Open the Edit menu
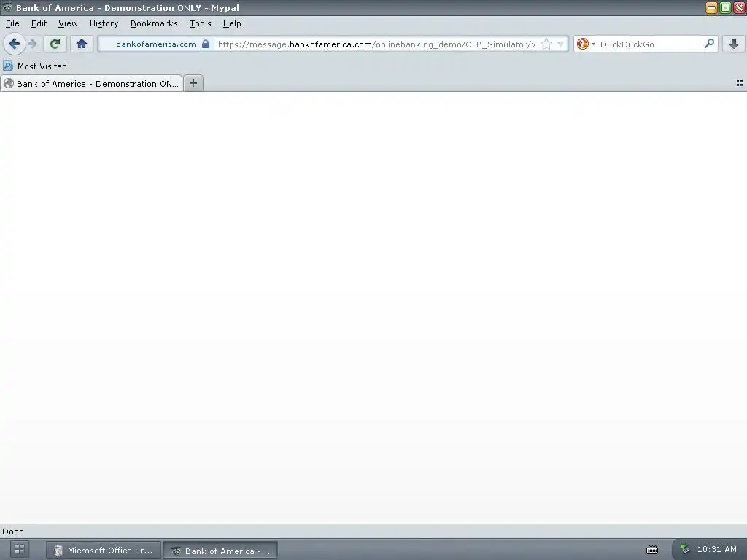Viewport: 747px width, 560px height. click(x=39, y=23)
